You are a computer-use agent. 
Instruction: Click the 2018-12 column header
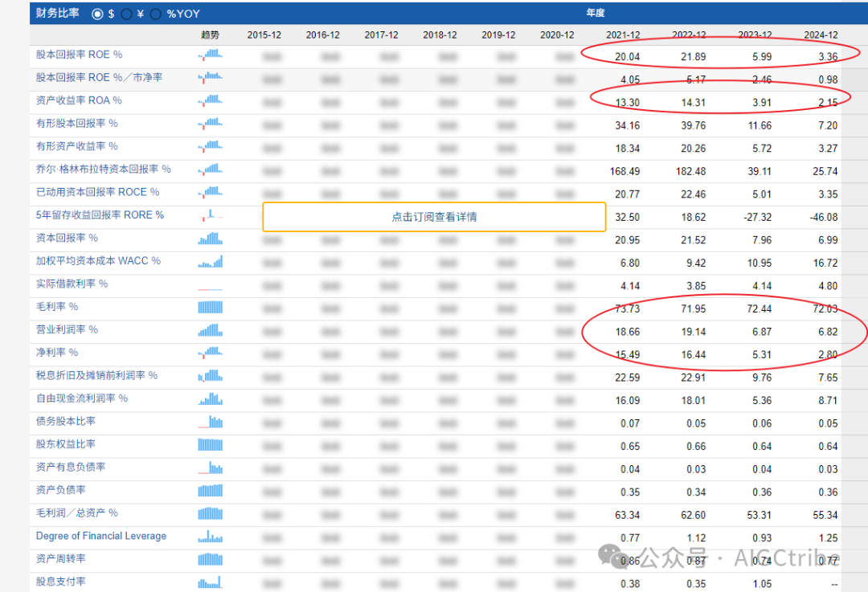click(440, 35)
